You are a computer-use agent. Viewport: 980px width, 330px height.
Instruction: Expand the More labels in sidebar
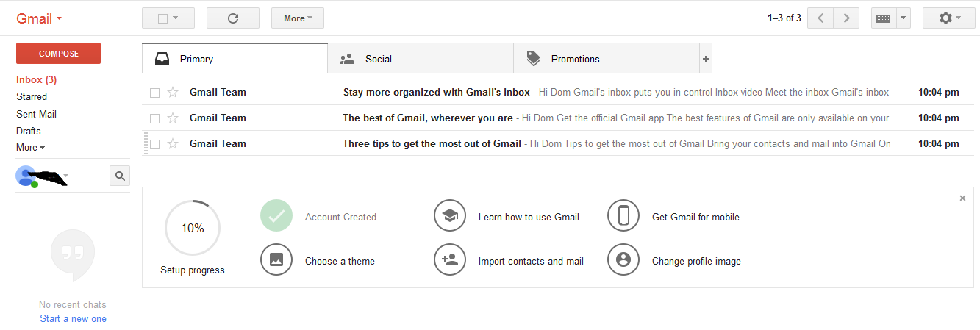click(30, 147)
